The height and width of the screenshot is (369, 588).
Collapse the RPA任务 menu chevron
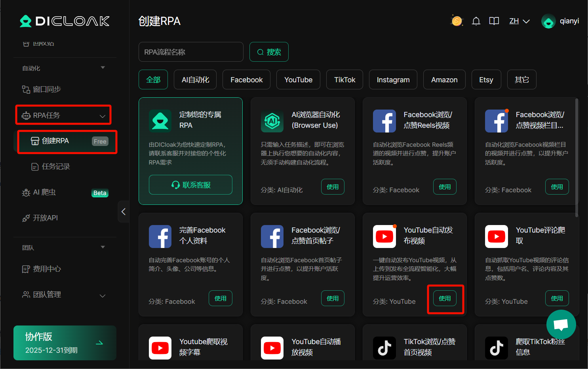coord(103,116)
